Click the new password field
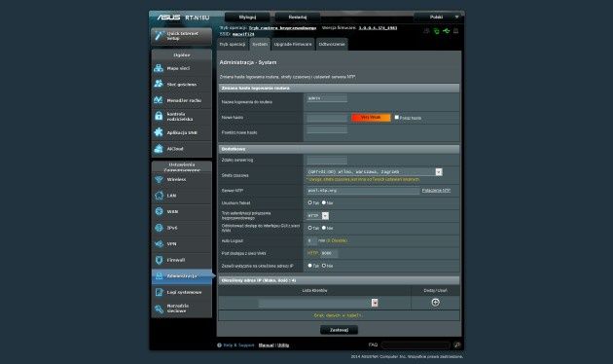 click(x=327, y=118)
